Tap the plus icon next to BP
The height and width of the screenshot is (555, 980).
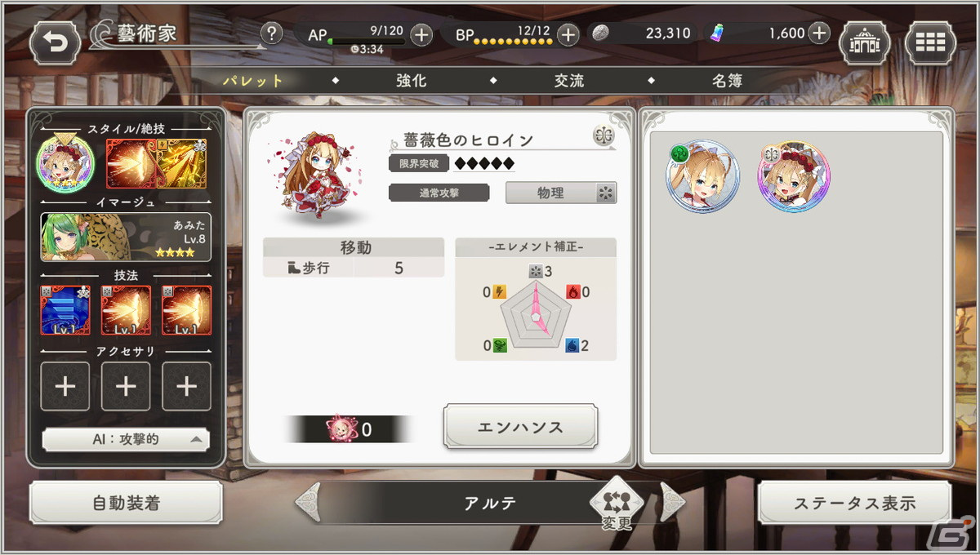568,34
